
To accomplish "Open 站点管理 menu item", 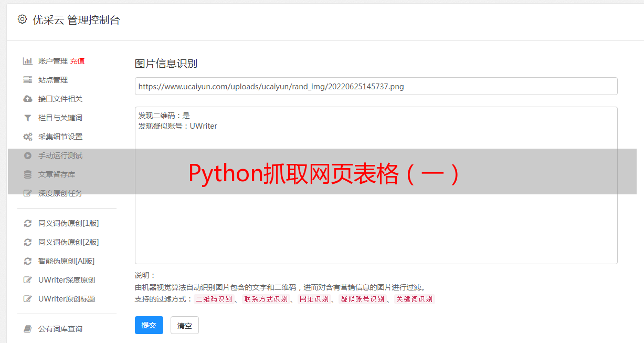I will point(53,80).
